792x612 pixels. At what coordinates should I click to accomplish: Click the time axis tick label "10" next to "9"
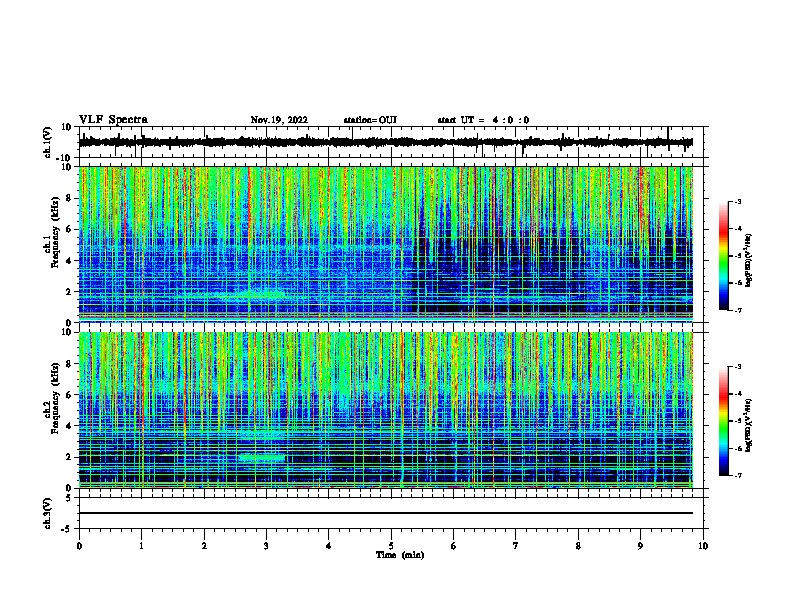pyautogui.click(x=703, y=546)
